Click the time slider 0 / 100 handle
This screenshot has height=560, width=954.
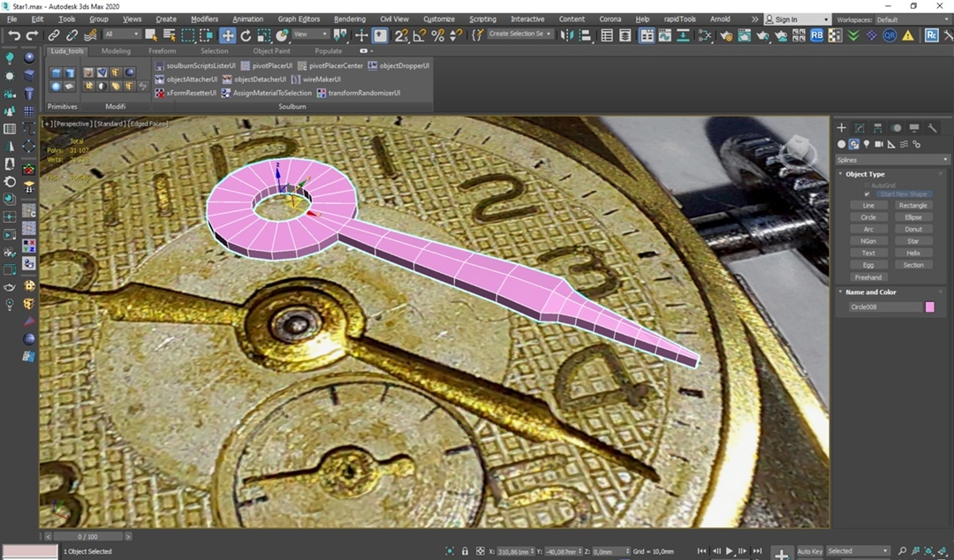87,537
